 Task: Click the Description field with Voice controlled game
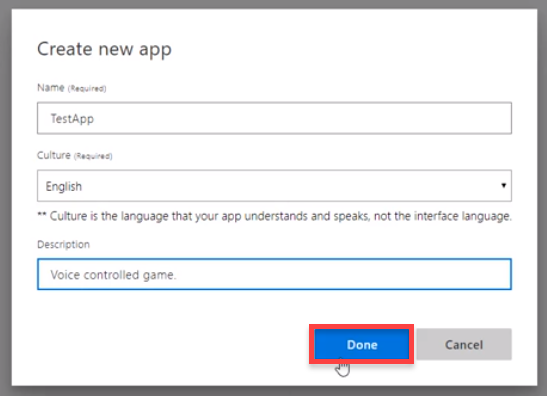[274, 274]
